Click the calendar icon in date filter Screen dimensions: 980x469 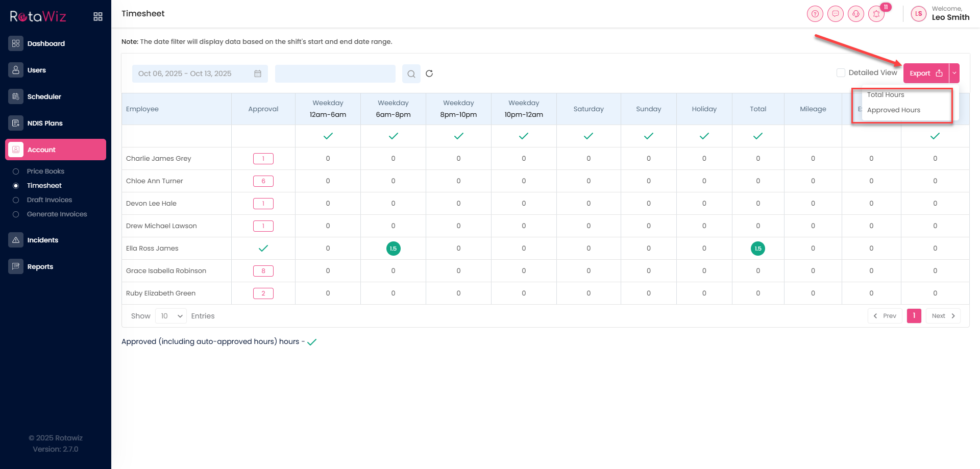[258, 73]
